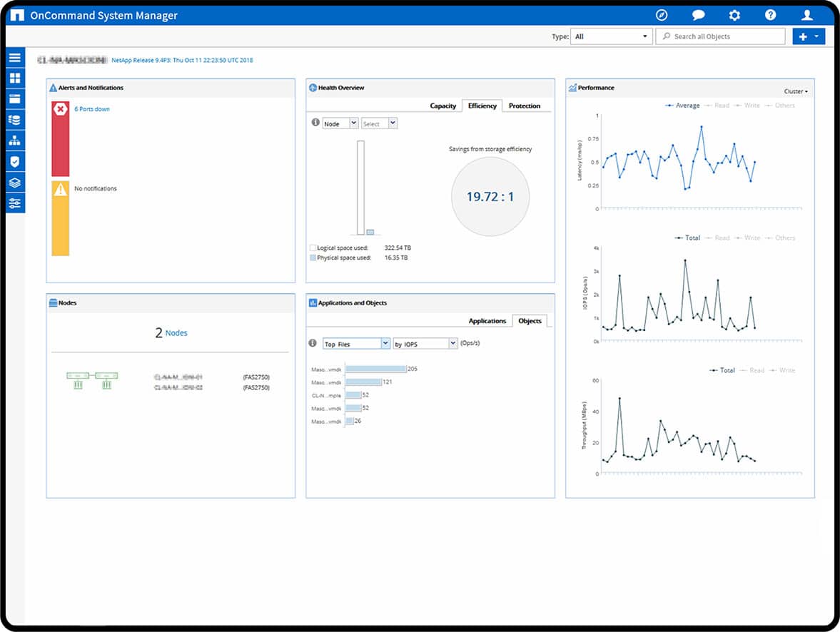
Task: Toggle the Write series in Throughput legend
Action: 782,370
